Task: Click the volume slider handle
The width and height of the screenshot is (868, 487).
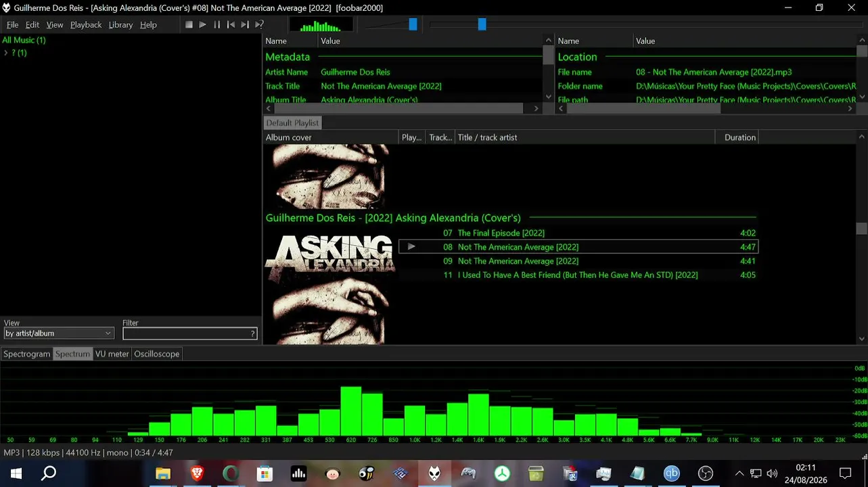Action: [x=413, y=24]
